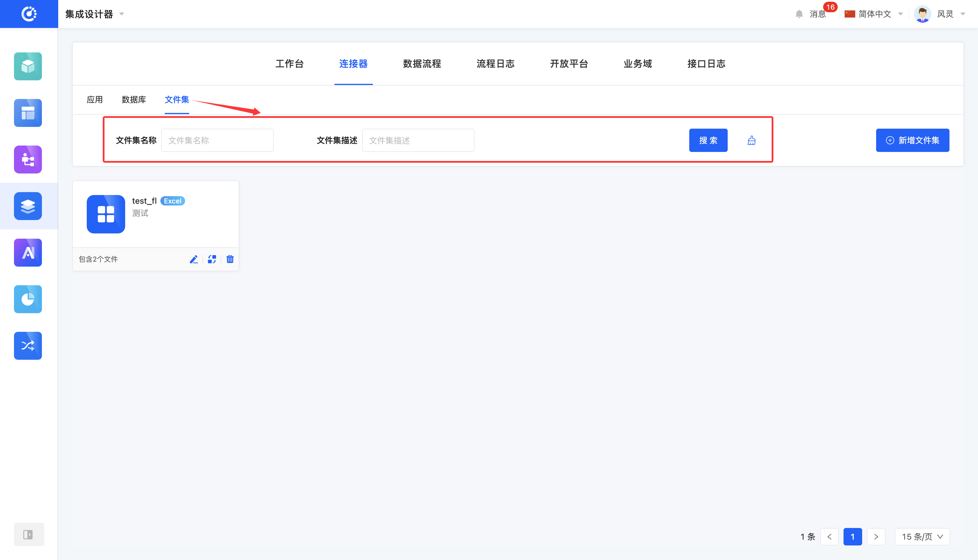Click the sync files icon on test_fl card
Image resolution: width=978 pixels, height=560 pixels.
tap(212, 259)
